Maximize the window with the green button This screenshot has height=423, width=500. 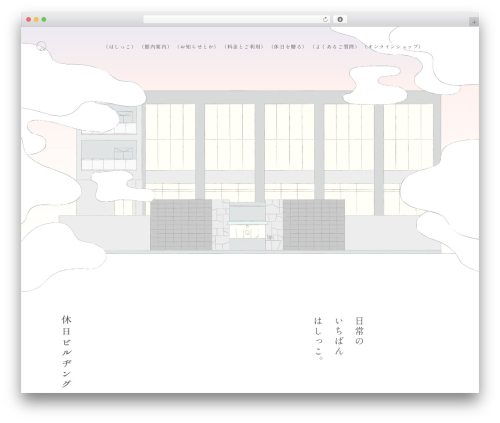click(x=44, y=19)
